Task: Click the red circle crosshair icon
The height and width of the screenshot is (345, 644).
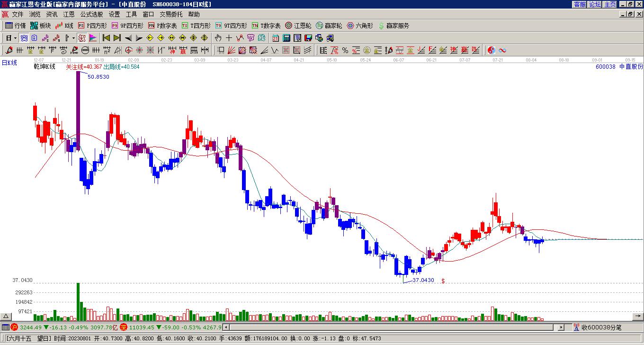Action: click(x=128, y=50)
